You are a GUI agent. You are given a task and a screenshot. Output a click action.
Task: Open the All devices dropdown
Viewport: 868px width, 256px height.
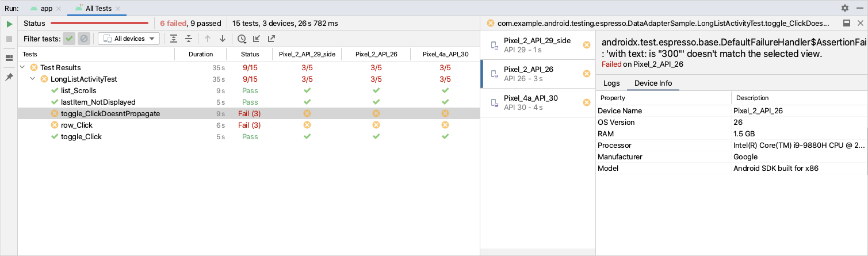129,39
